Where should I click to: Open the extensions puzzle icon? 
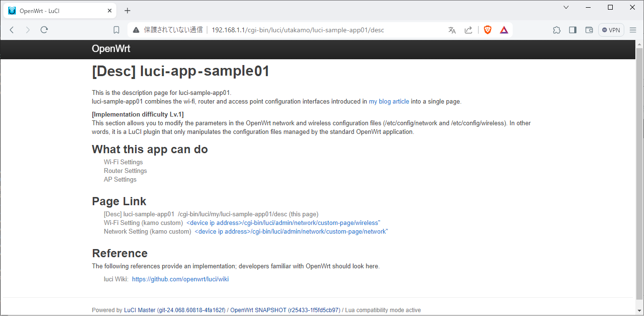556,30
